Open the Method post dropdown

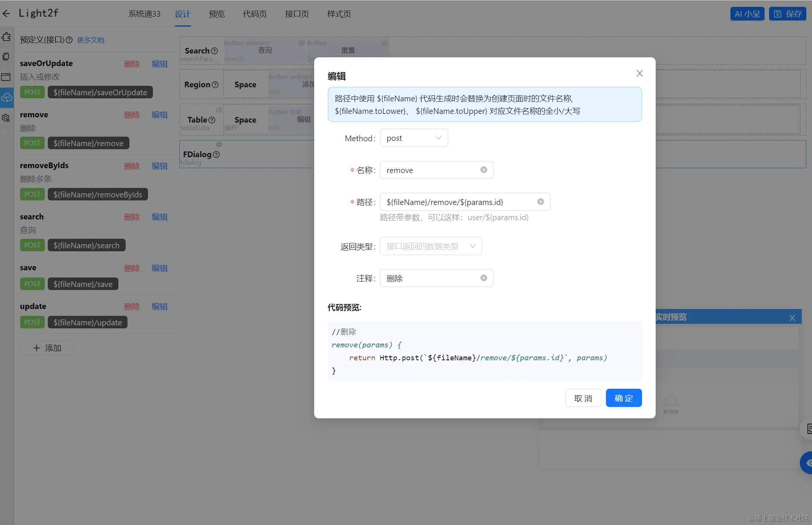414,138
